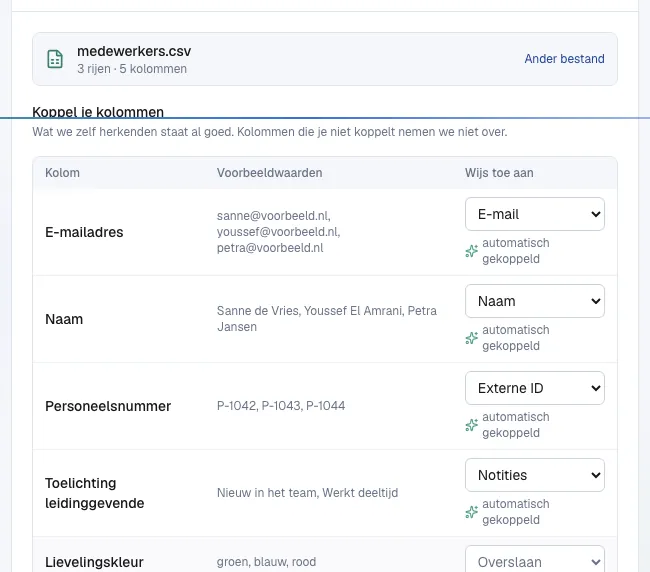650x572 pixels.
Task: Click the medewerkers.csv file name
Action: pos(134,51)
